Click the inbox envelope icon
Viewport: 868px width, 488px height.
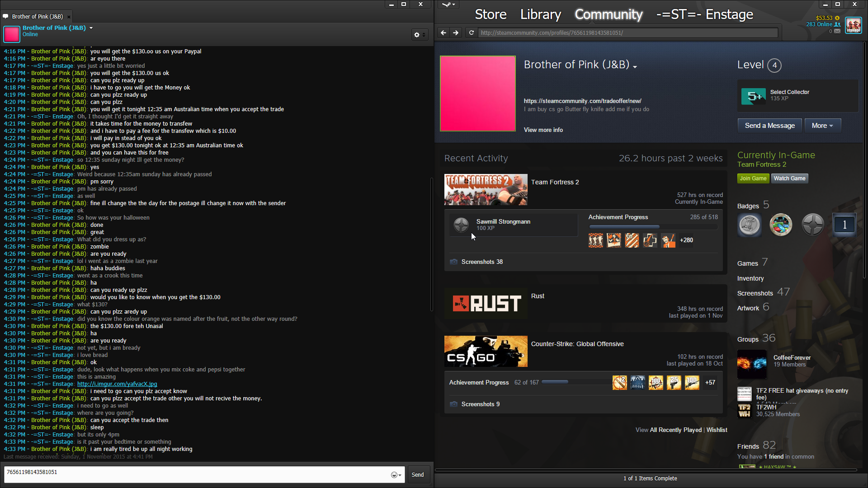tap(837, 31)
